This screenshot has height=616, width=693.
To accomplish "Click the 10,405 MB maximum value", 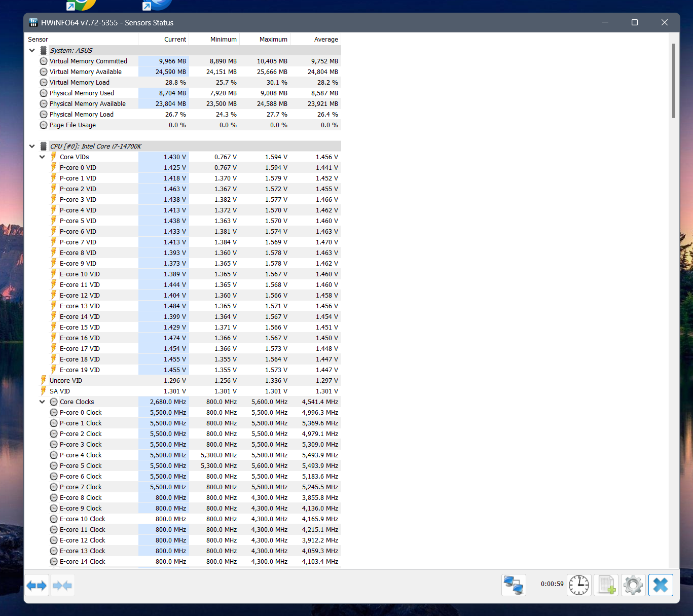I will click(x=272, y=61).
